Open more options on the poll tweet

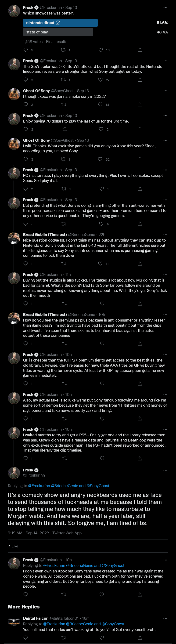[x=165, y=8]
